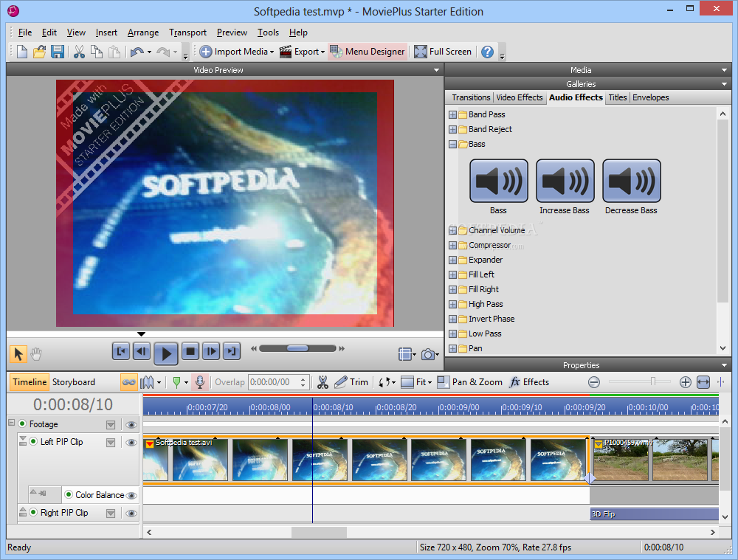
Task: Toggle visibility eye of Footage group
Action: point(131,425)
